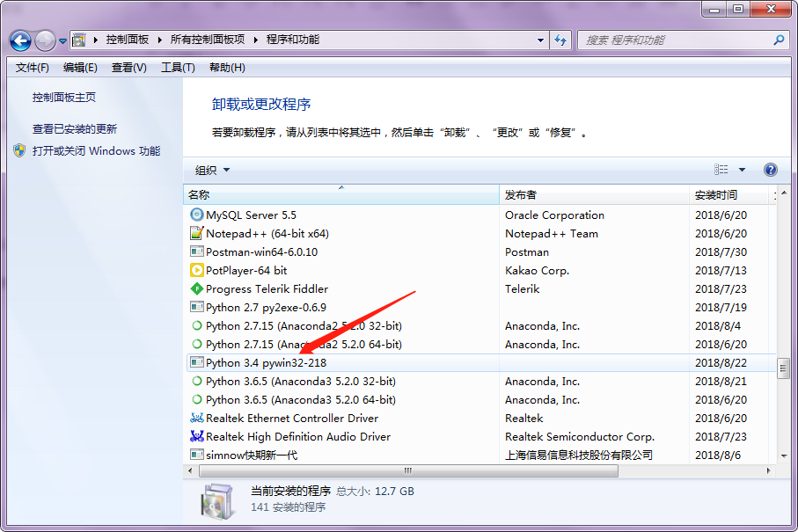Open the 工具(T) menu
This screenshot has height=532, width=798.
point(178,68)
